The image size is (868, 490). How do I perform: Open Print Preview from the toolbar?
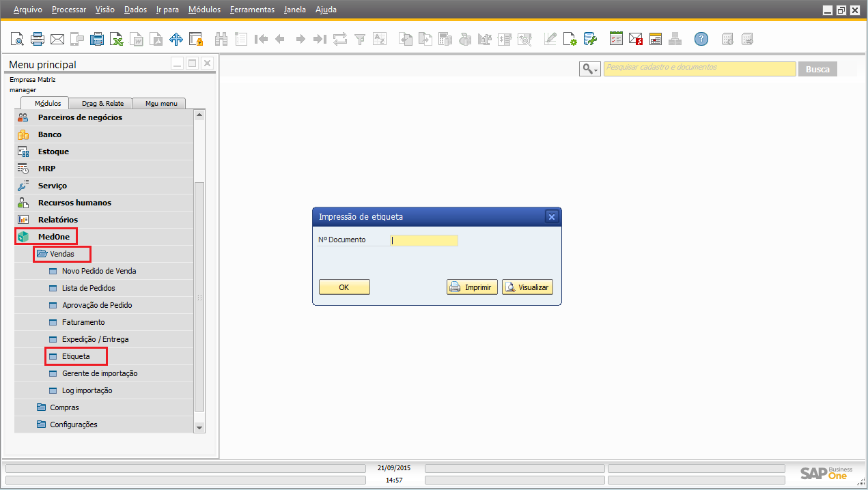17,39
